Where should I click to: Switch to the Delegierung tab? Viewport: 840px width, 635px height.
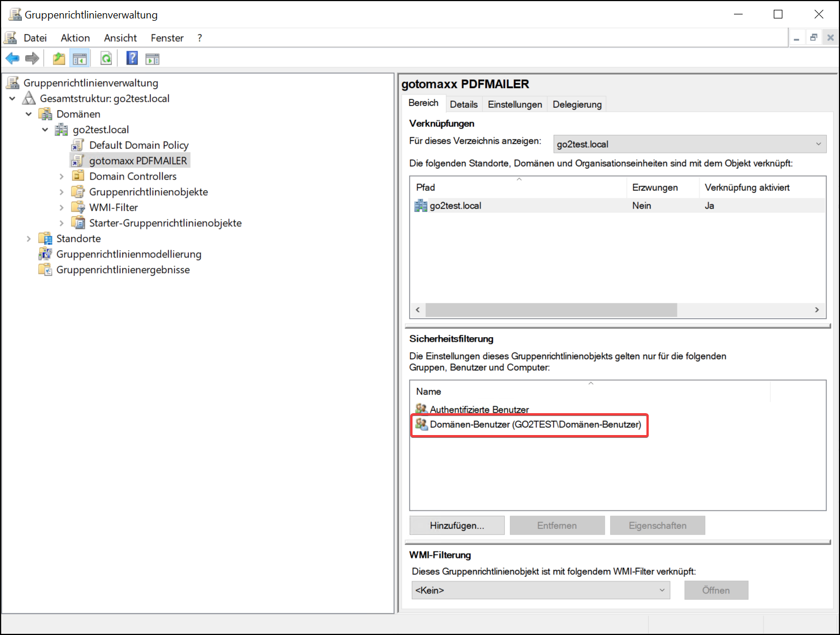[x=577, y=104]
